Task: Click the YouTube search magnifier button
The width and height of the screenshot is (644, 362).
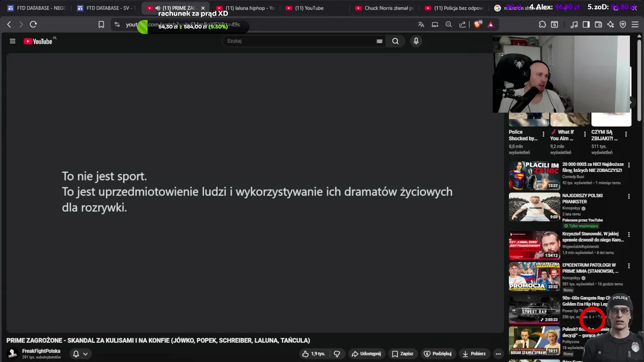Action: pos(395,41)
